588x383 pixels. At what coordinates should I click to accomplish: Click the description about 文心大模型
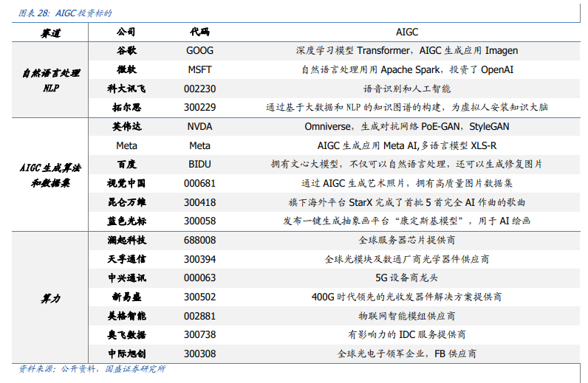[x=407, y=164]
